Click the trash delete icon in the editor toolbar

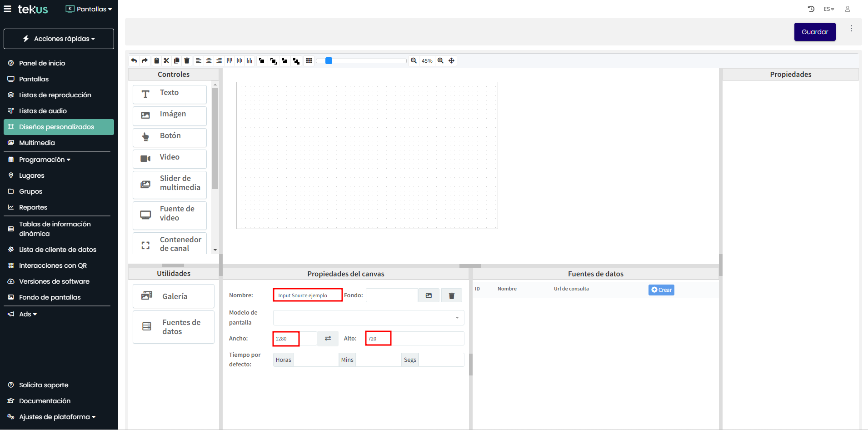(x=187, y=60)
